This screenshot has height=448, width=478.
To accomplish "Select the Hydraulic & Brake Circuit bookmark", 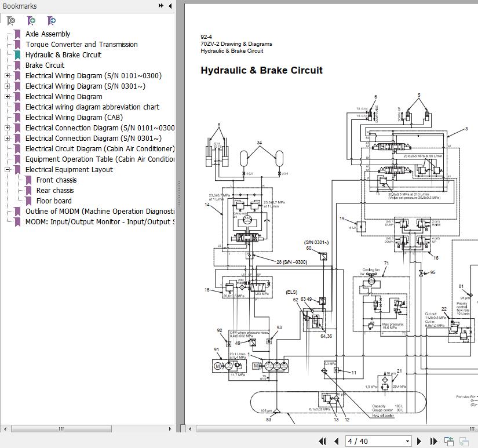I will click(x=63, y=55).
